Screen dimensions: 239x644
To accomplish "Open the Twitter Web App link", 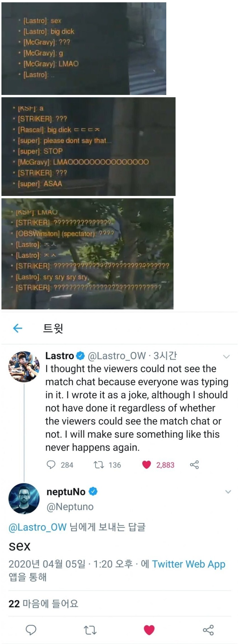I will tap(189, 564).
